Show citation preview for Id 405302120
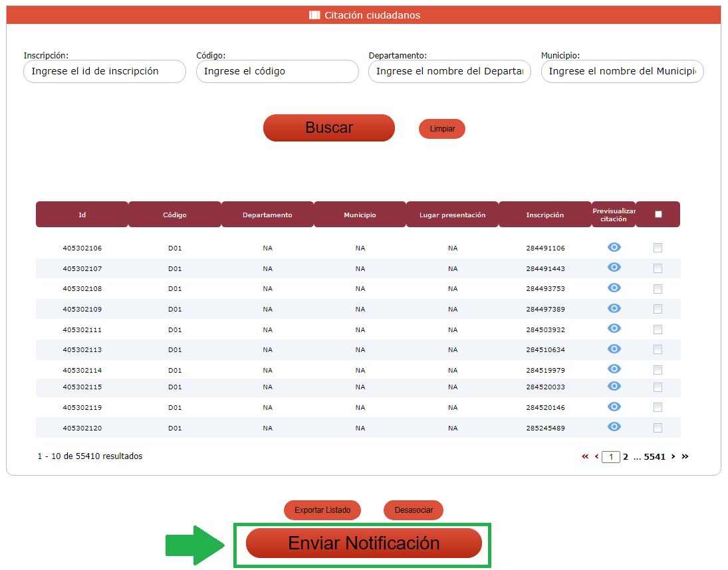This screenshot has width=728, height=570. point(614,427)
